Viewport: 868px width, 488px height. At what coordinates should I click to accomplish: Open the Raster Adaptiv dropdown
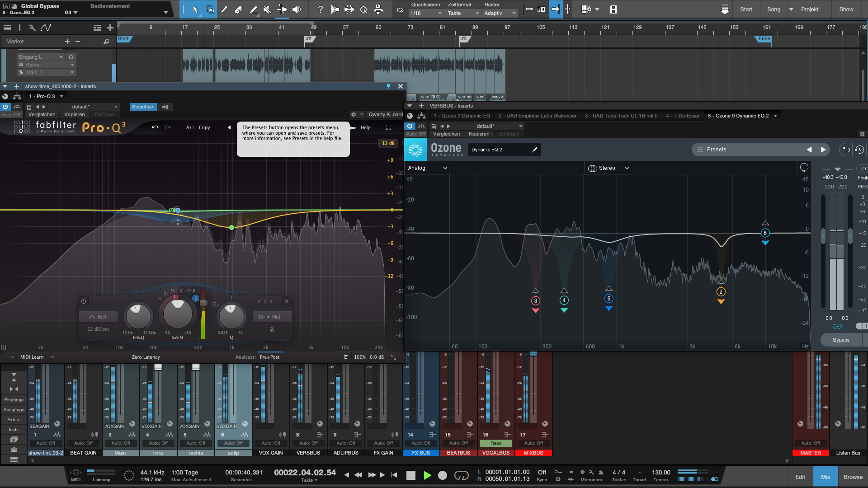click(x=500, y=14)
